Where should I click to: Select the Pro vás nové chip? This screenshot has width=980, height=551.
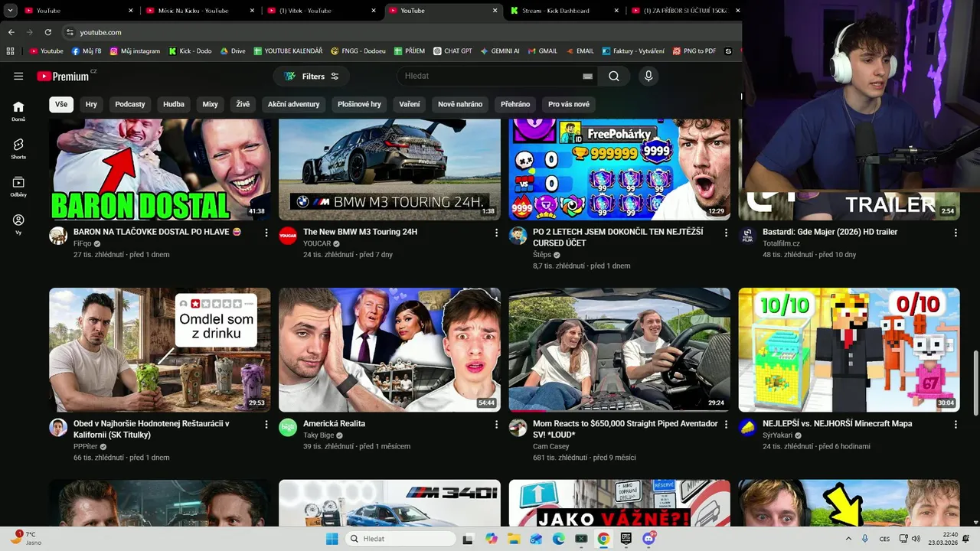(569, 104)
